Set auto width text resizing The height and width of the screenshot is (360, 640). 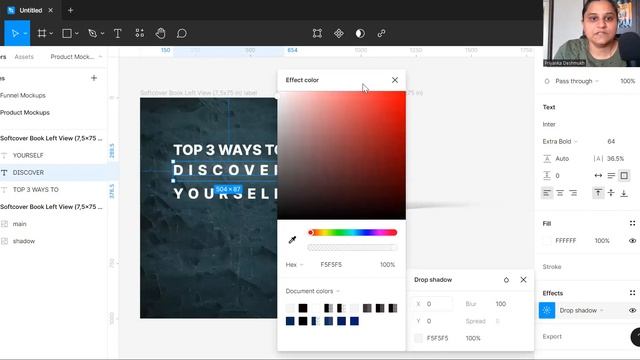[x=598, y=176]
